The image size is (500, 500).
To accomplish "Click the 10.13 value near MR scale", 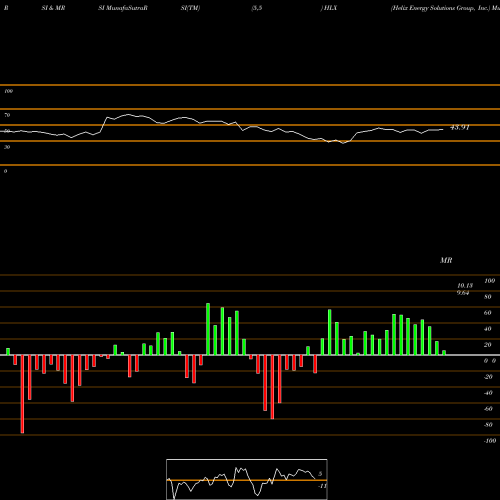I will 465,286.
